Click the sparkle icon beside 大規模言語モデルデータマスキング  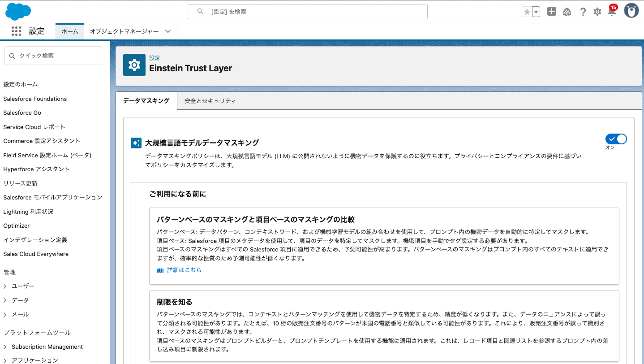136,143
